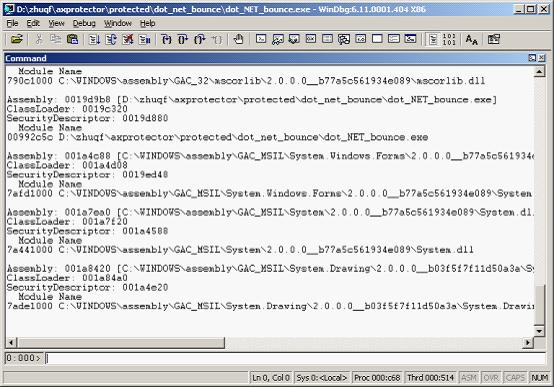Toggle ASM indicator in status bar

pyautogui.click(x=469, y=378)
